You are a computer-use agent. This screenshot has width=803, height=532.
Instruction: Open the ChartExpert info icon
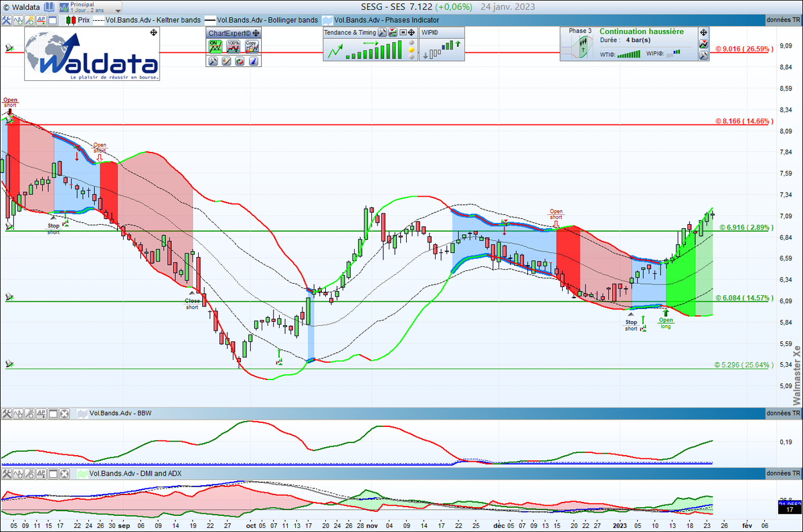pos(253,61)
